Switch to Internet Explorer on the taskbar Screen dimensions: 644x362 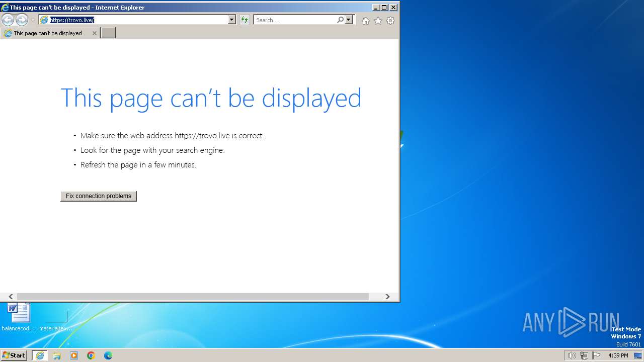click(x=40, y=355)
